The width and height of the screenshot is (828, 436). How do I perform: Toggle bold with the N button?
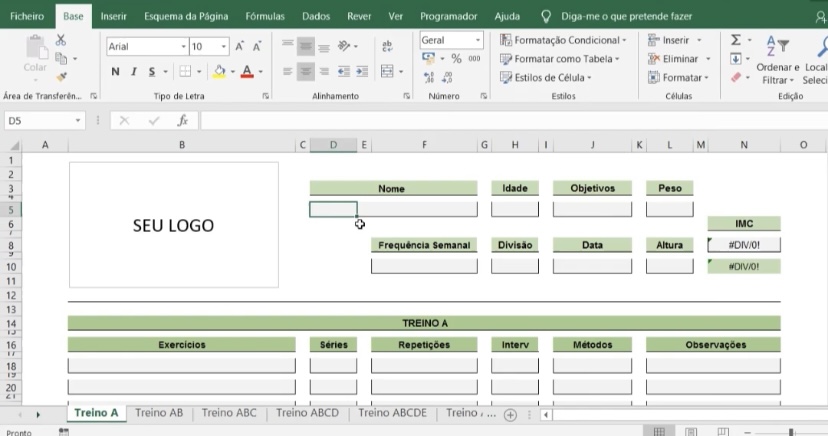[115, 72]
